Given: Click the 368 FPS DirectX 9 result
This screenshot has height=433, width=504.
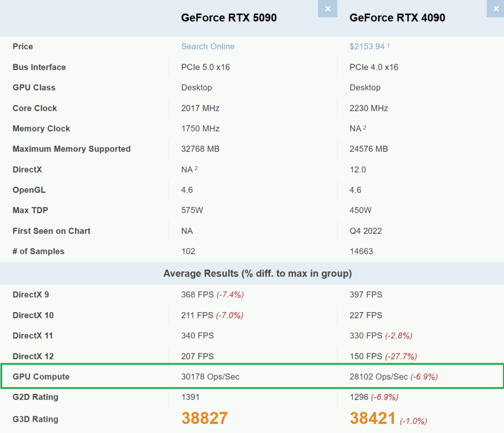Looking at the screenshot, I should [197, 295].
